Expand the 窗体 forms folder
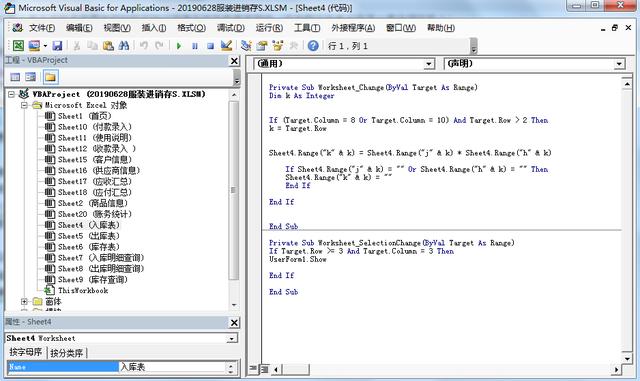The image size is (640, 381). click(24, 301)
